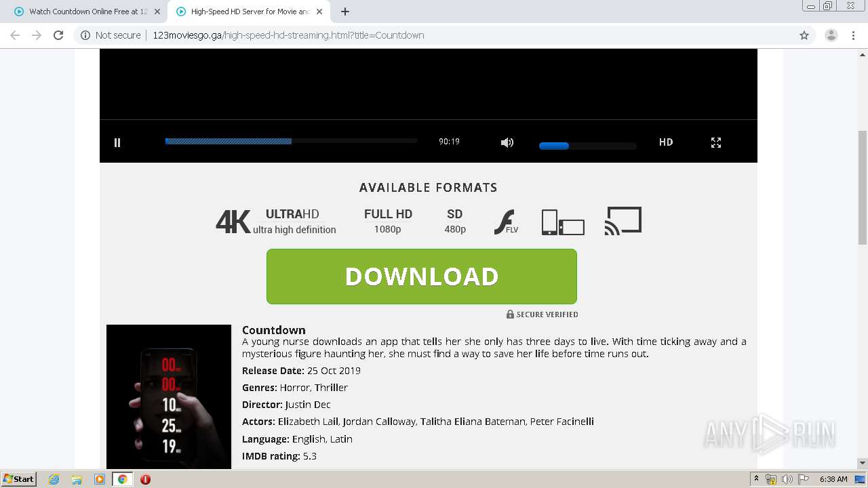Open the media player taskbar icon
The width and height of the screenshot is (868, 488).
(100, 479)
